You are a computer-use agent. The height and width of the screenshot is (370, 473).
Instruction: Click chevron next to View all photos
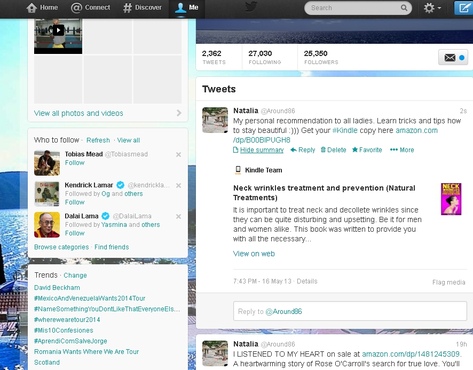pyautogui.click(x=179, y=113)
